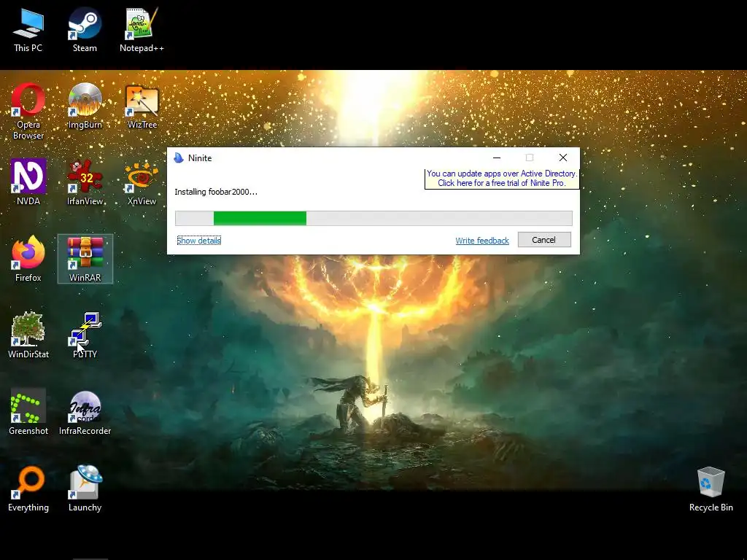The height and width of the screenshot is (560, 747).
Task: Click the installation progress bar
Action: pos(373,218)
